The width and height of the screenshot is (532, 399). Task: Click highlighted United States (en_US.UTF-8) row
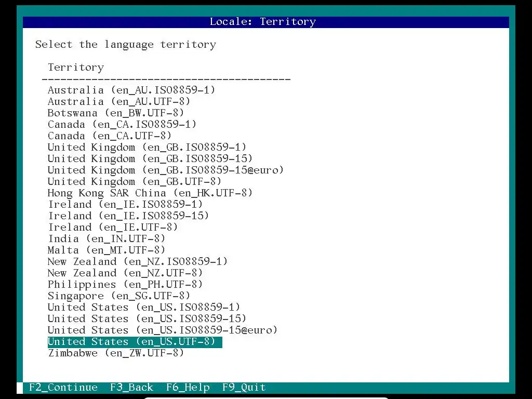135,342
